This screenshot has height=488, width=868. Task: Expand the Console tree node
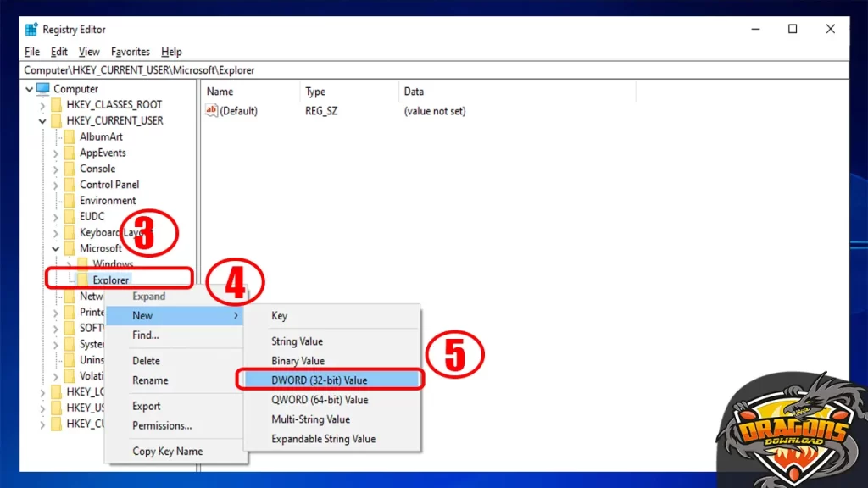pos(54,168)
